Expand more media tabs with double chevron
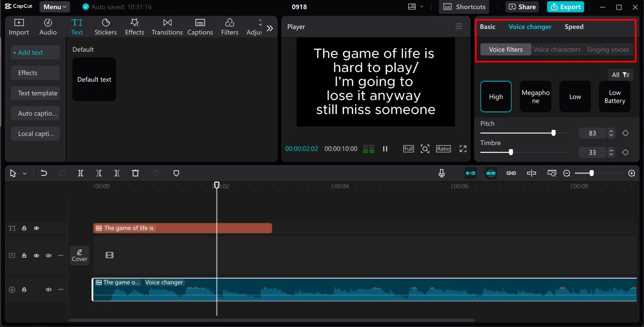 [270, 28]
